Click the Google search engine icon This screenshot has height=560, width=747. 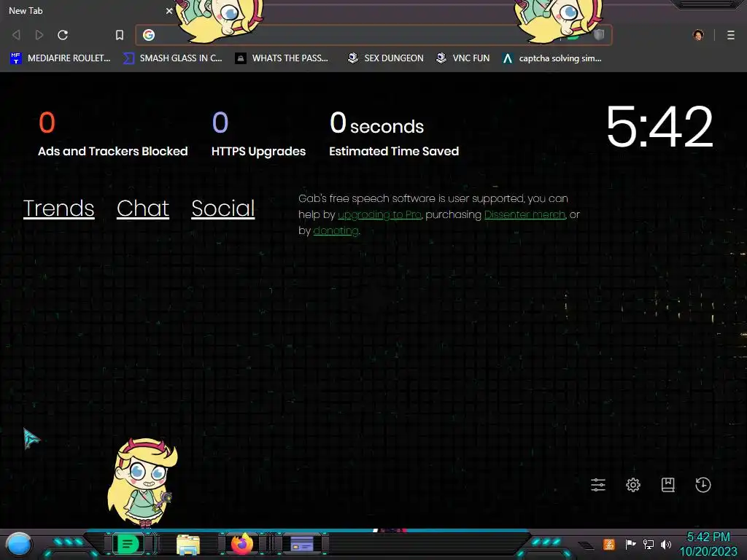click(x=149, y=35)
